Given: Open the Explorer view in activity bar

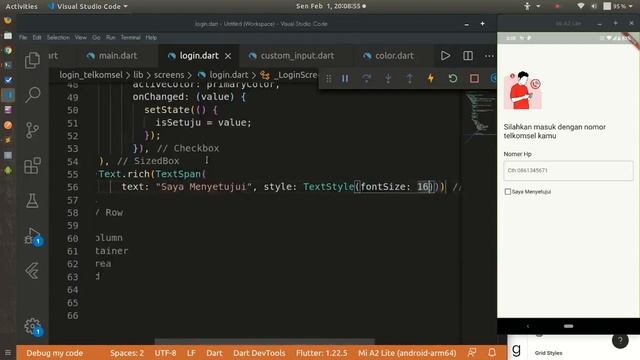Looking at the screenshot, I should click(32, 60).
